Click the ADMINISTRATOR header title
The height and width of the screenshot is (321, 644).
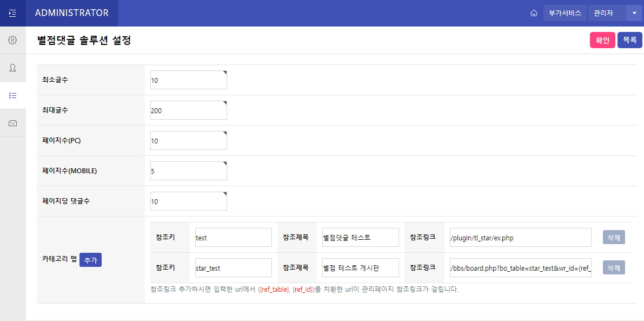pyautogui.click(x=72, y=13)
